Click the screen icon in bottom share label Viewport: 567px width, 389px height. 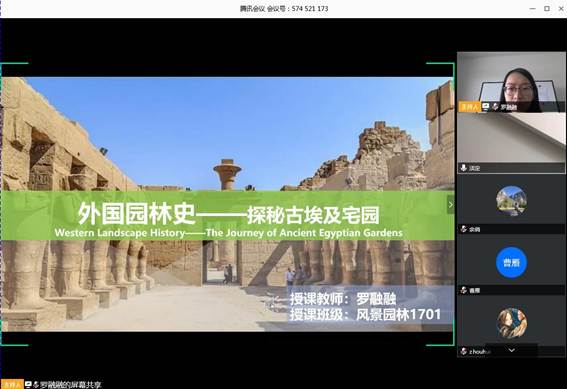coord(28,384)
